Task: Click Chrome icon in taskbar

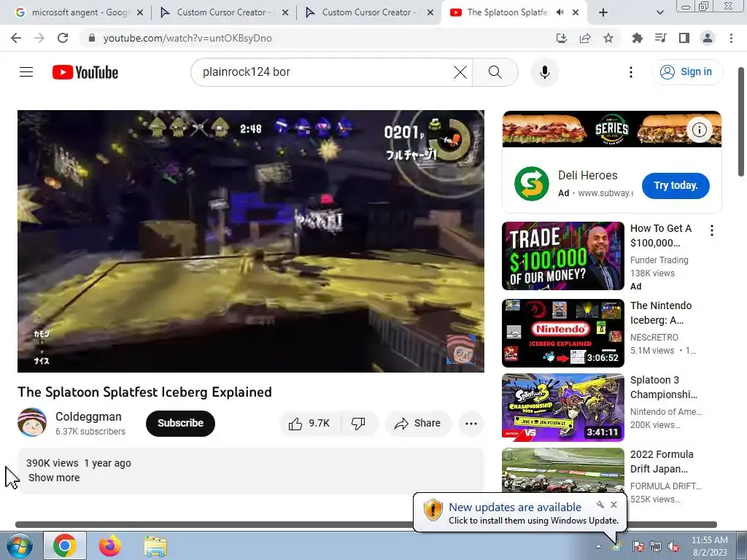Action: [x=65, y=545]
